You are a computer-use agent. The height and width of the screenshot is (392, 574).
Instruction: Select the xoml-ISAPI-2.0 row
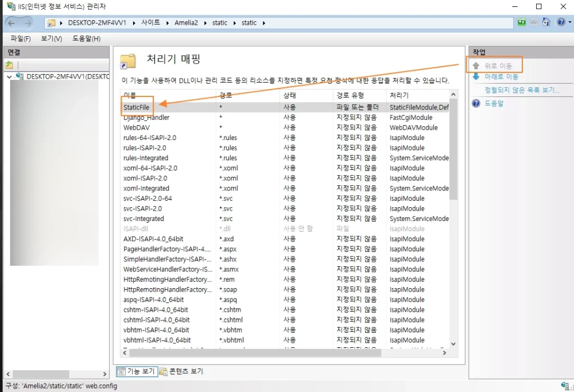pyautogui.click(x=285, y=178)
